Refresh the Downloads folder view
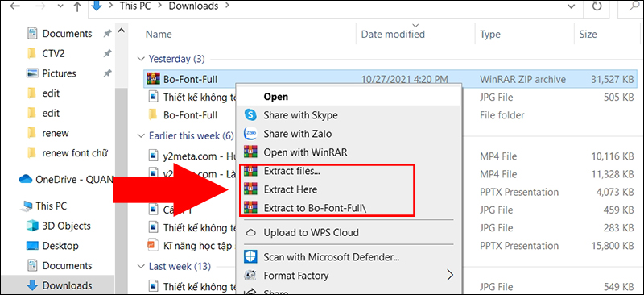The image size is (644, 295). pos(597,6)
